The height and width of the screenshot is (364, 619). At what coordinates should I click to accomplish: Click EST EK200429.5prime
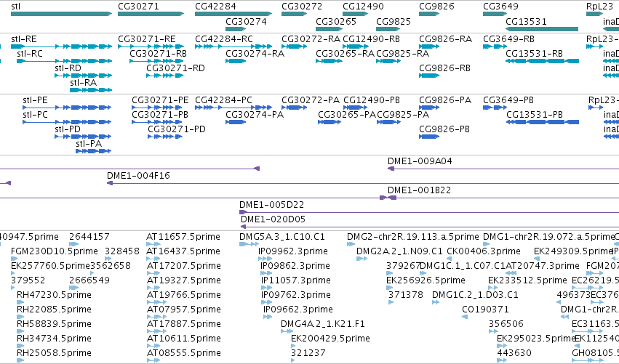(330, 339)
